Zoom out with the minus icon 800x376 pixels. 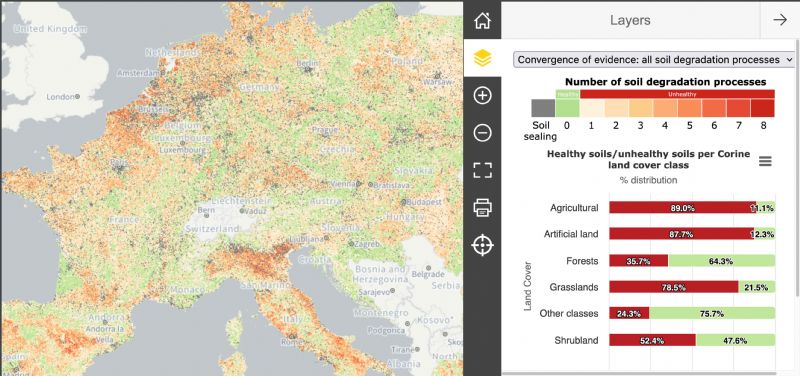(x=482, y=133)
